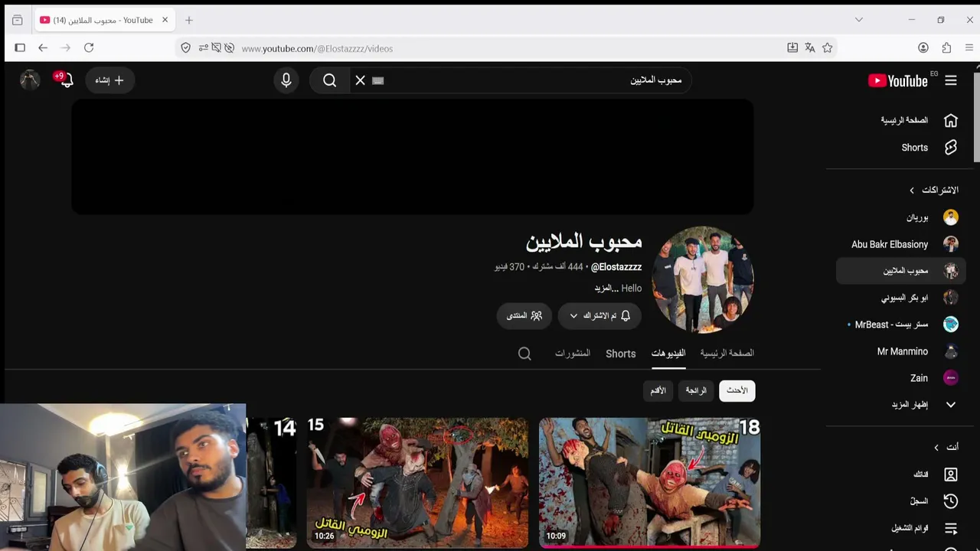
Task: Open the list all tabs dropdown
Action: [859, 20]
